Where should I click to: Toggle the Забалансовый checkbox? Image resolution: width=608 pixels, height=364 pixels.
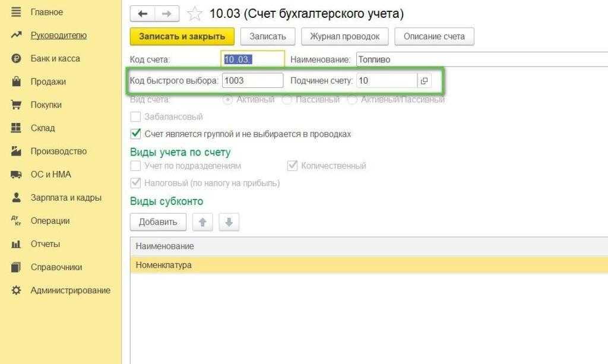pos(135,117)
